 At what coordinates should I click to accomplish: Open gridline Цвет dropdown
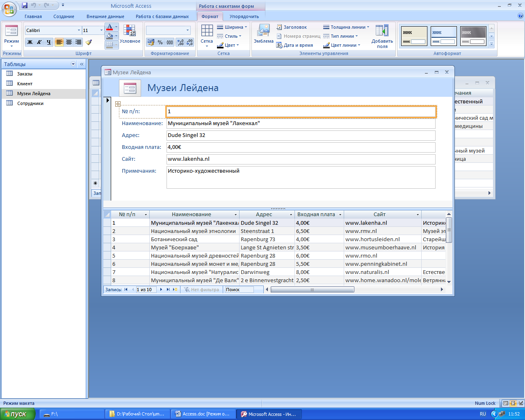[228, 45]
